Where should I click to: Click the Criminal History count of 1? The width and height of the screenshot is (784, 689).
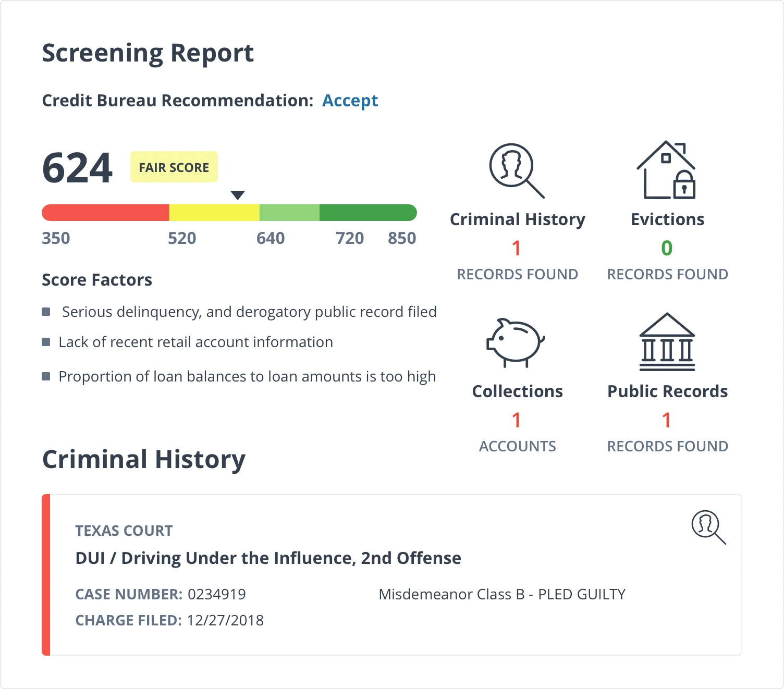click(517, 248)
